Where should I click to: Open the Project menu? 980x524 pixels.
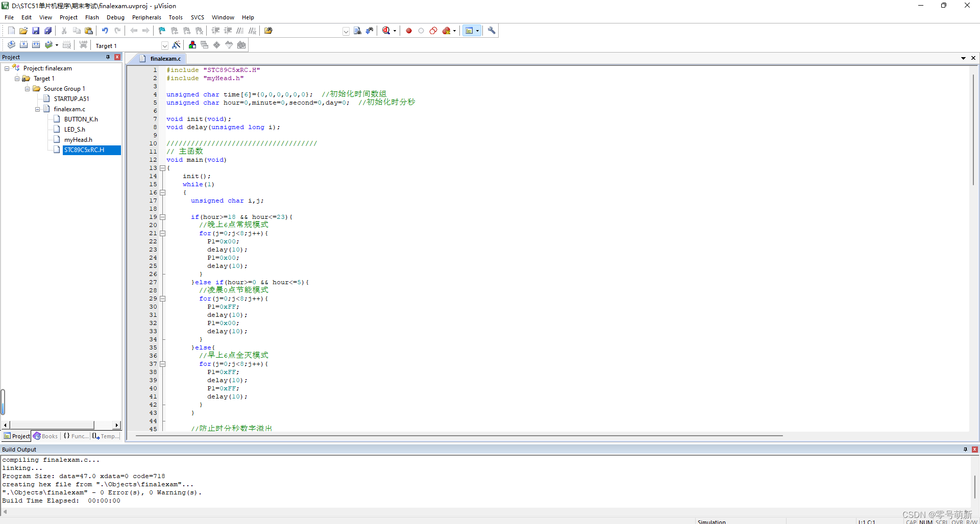68,17
